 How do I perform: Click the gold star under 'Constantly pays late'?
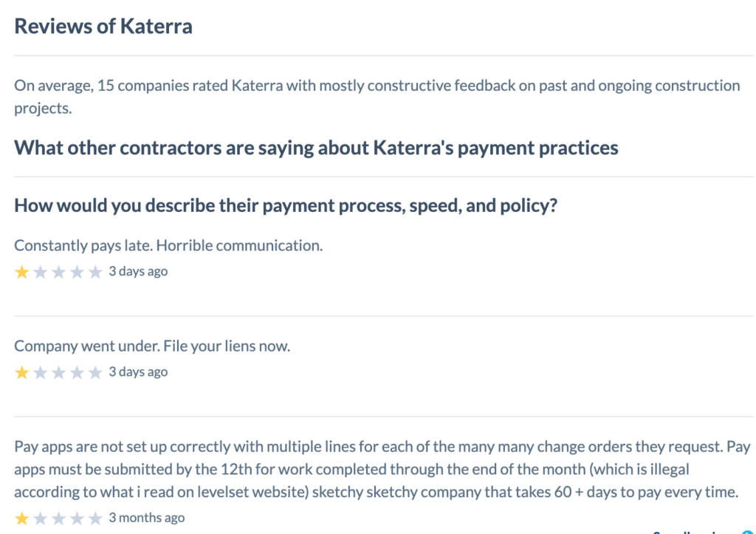pos(21,272)
